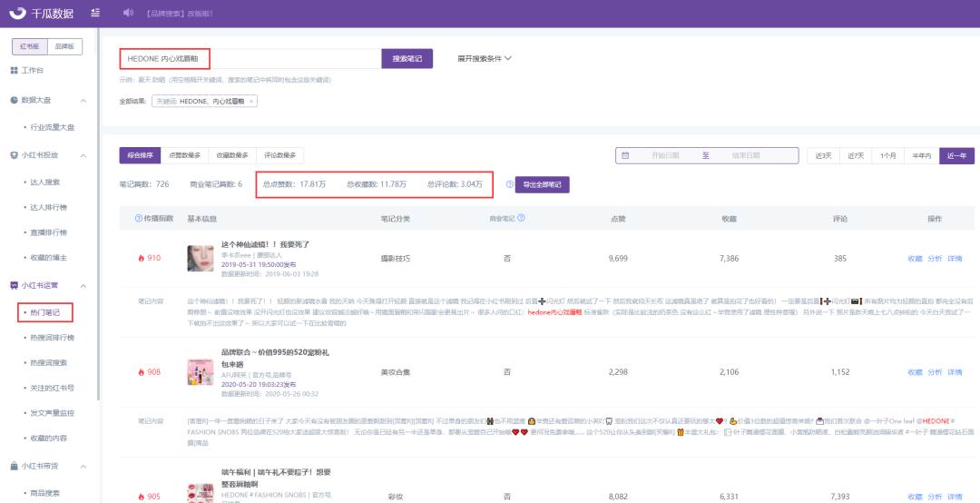The image size is (980, 503).
Task: Open note title 这个神仙滤镜！！我要死了
Action: 266,244
